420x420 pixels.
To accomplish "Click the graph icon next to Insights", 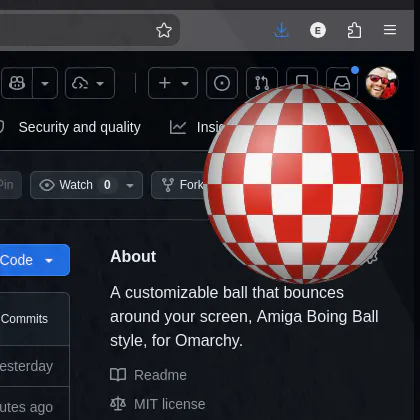I will click(178, 127).
